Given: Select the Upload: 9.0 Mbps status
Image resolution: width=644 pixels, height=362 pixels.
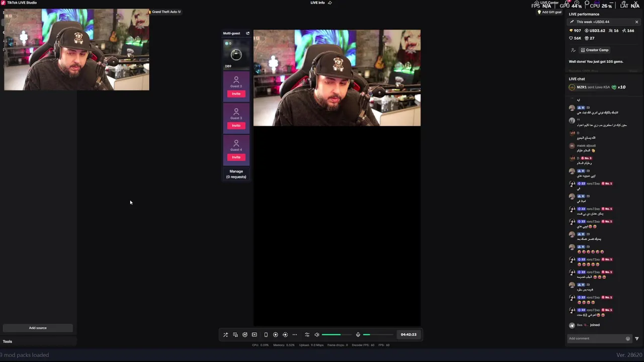Looking at the screenshot, I should tap(311, 345).
